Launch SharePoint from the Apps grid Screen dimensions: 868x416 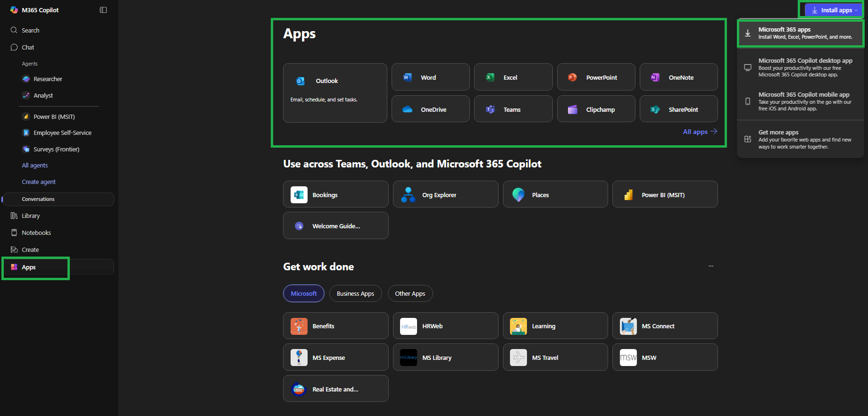pyautogui.click(x=679, y=109)
